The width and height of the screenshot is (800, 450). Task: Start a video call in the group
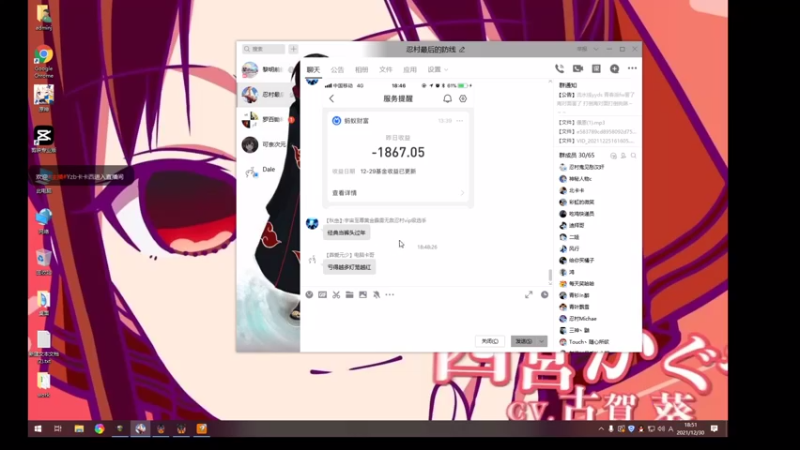coord(578,69)
